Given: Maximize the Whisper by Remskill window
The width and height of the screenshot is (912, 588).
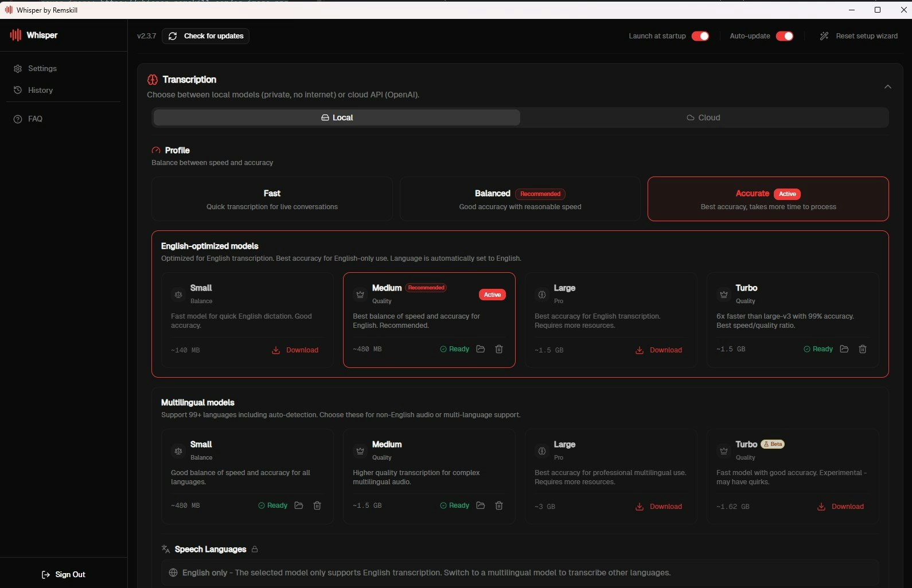Looking at the screenshot, I should click(x=878, y=10).
